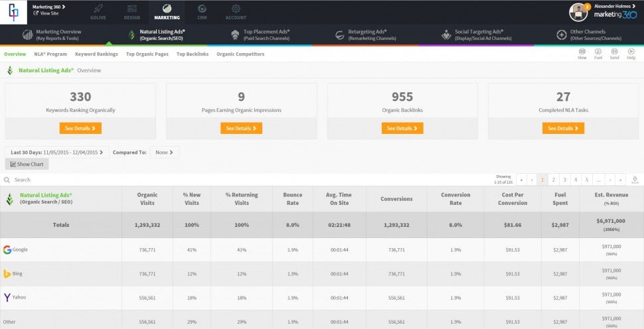Click the Search input field

coord(246,180)
